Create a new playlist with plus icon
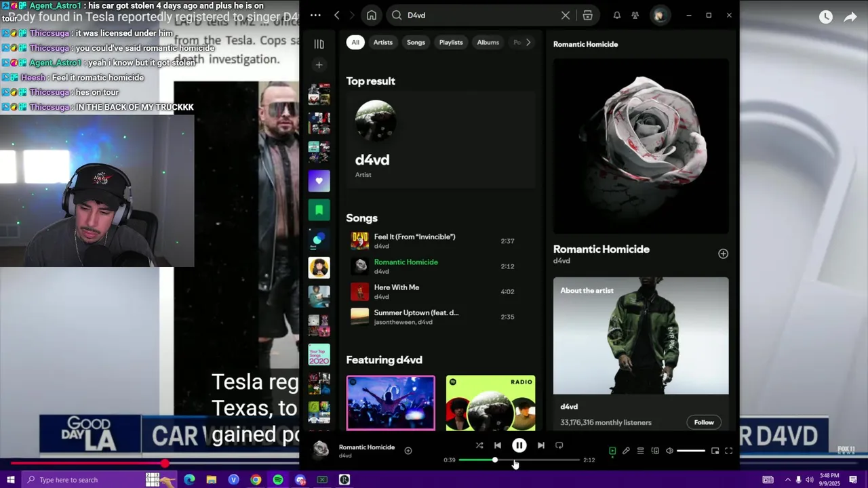Image resolution: width=868 pixels, height=488 pixels. pos(319,65)
